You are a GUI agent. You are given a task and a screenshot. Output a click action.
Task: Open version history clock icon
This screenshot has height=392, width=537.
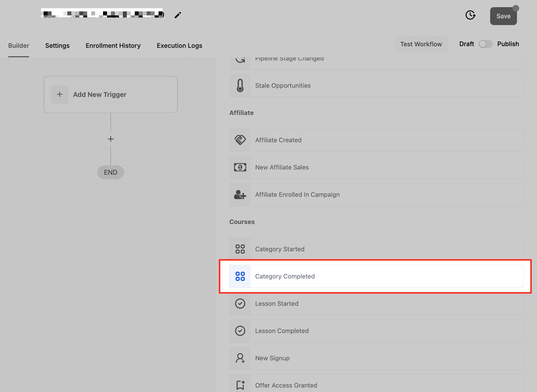[x=470, y=15]
